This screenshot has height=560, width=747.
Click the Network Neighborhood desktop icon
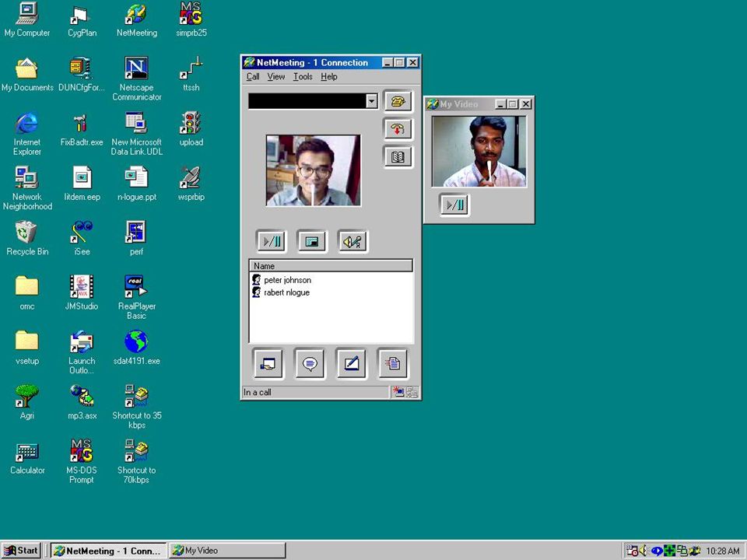27,188
